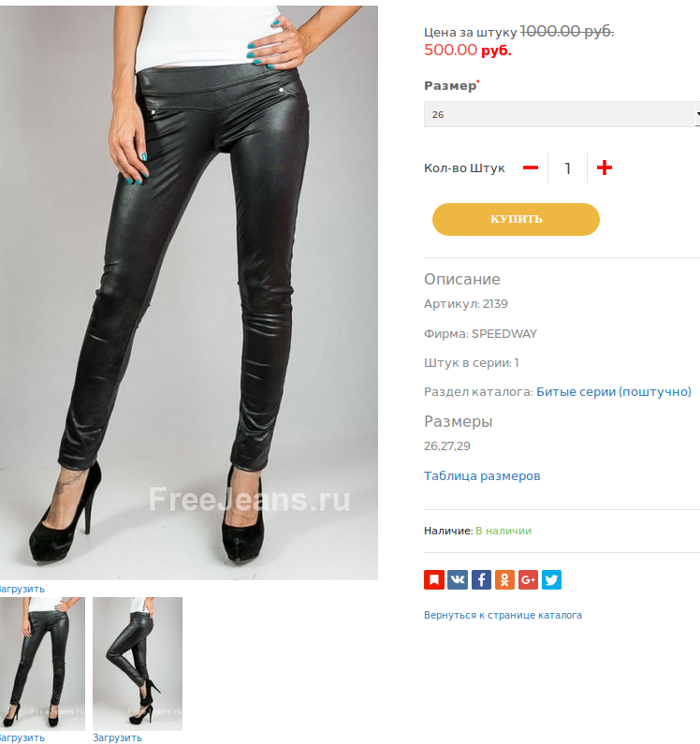Return via Вернуться к странице каталога link
This screenshot has width=700, height=744.
tap(503, 615)
